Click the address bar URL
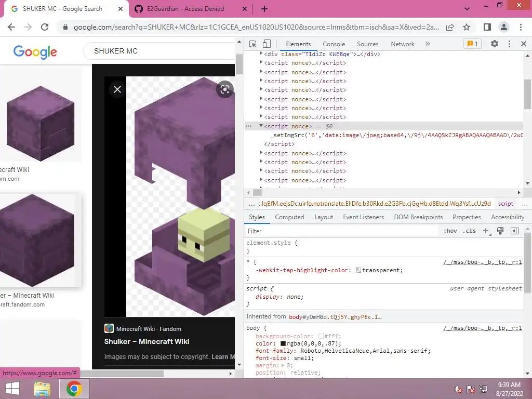Image resolution: width=532 pixels, height=399 pixels. (x=256, y=27)
